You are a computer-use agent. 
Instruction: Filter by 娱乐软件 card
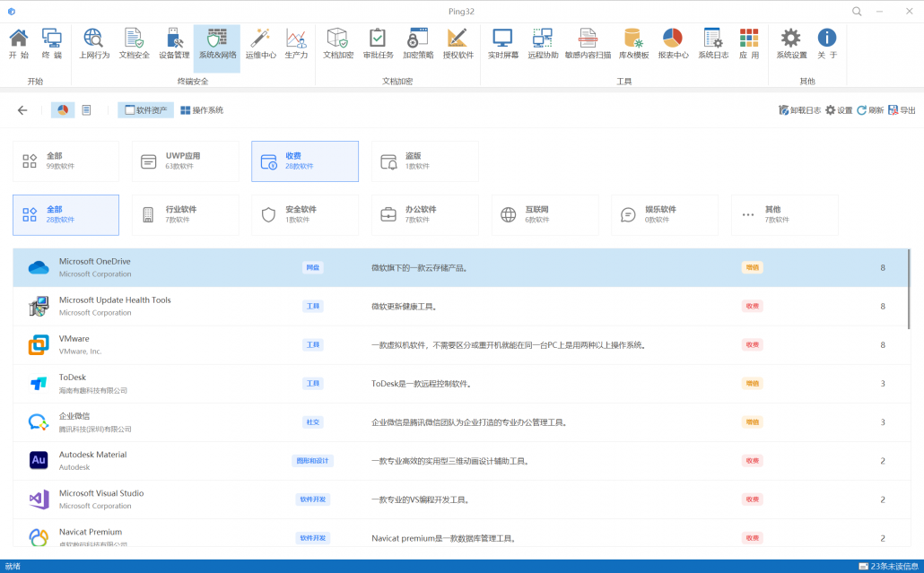(665, 215)
